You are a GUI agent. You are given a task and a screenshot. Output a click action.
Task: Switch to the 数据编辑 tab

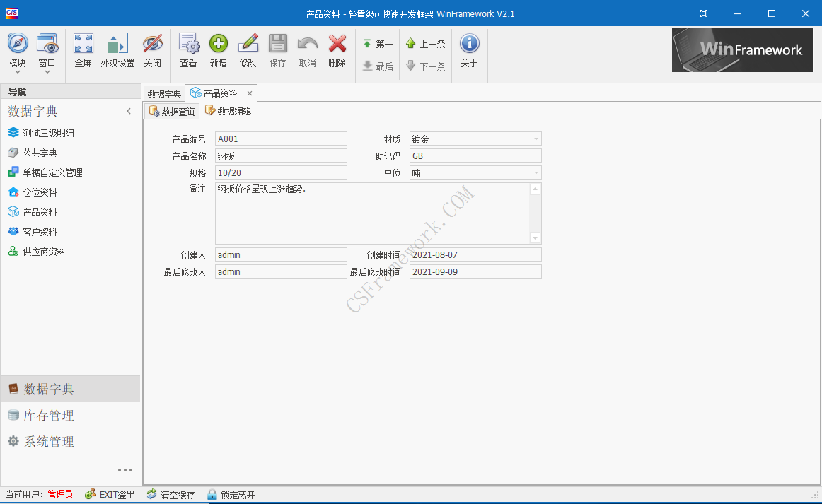(228, 110)
